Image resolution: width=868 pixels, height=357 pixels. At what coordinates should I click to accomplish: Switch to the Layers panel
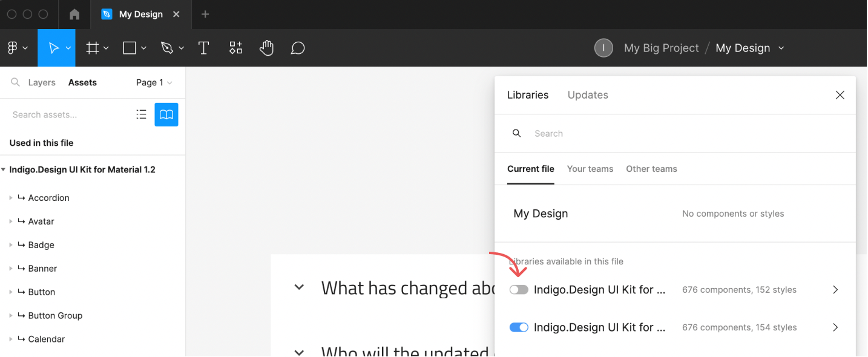click(42, 82)
